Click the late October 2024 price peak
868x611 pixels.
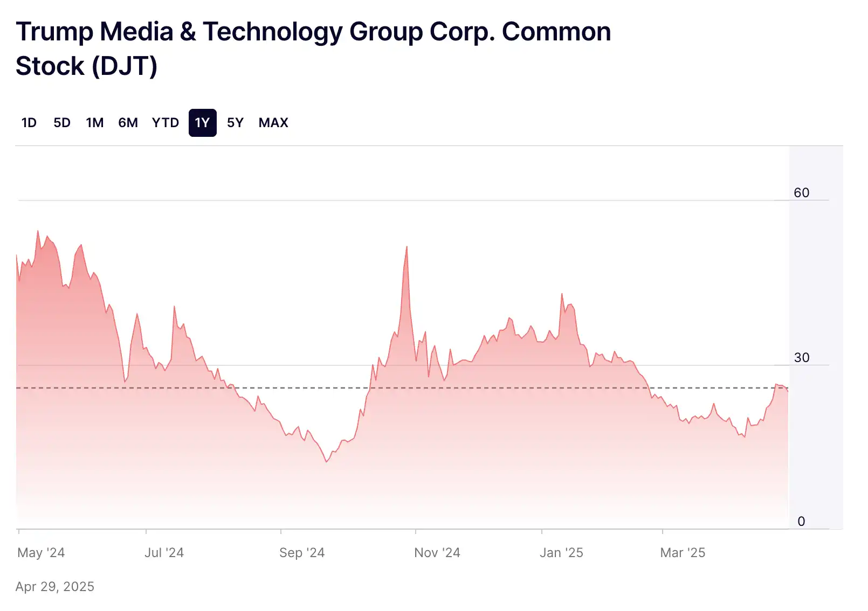tap(407, 247)
